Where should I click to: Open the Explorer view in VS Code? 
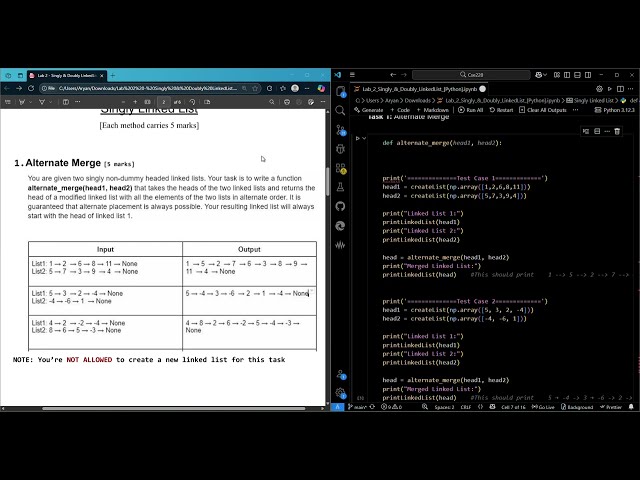(x=340, y=91)
